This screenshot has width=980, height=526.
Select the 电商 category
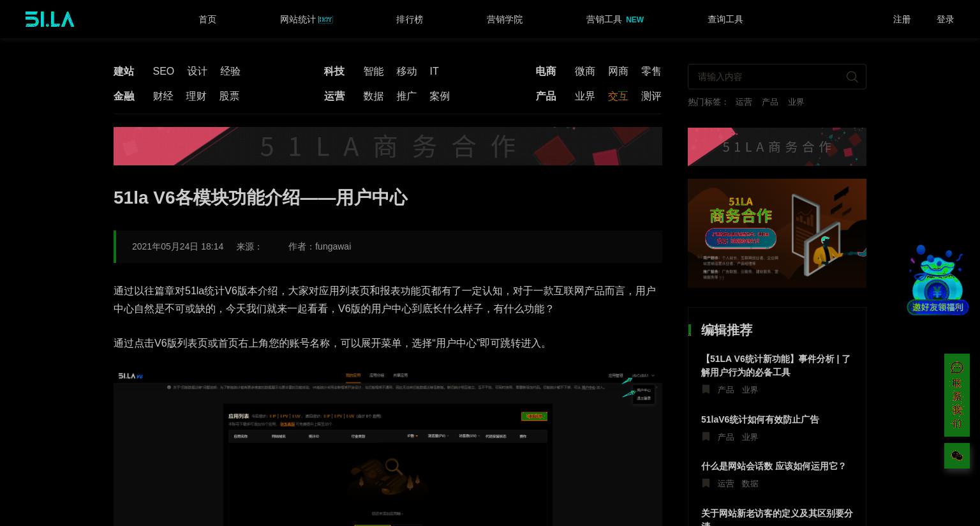(546, 71)
